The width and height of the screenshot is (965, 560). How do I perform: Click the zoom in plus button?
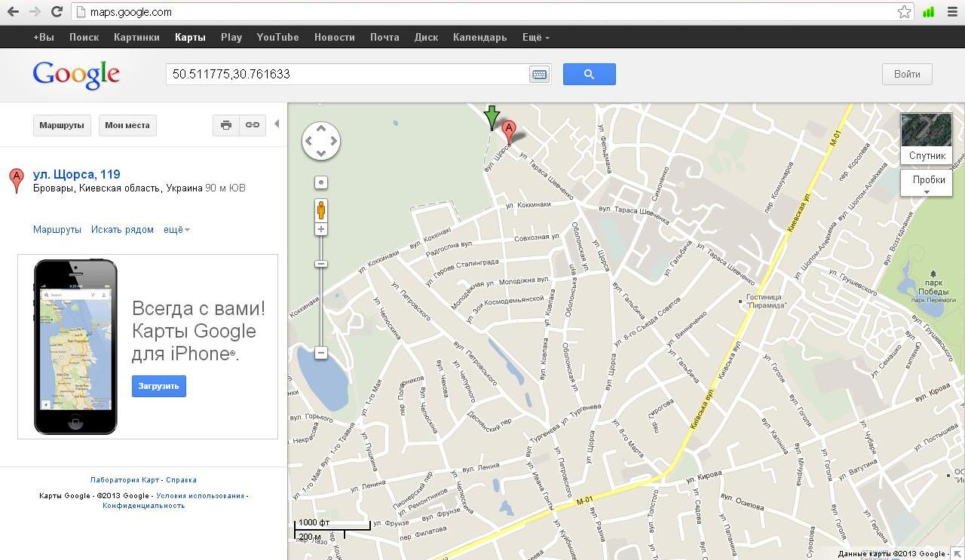[321, 229]
